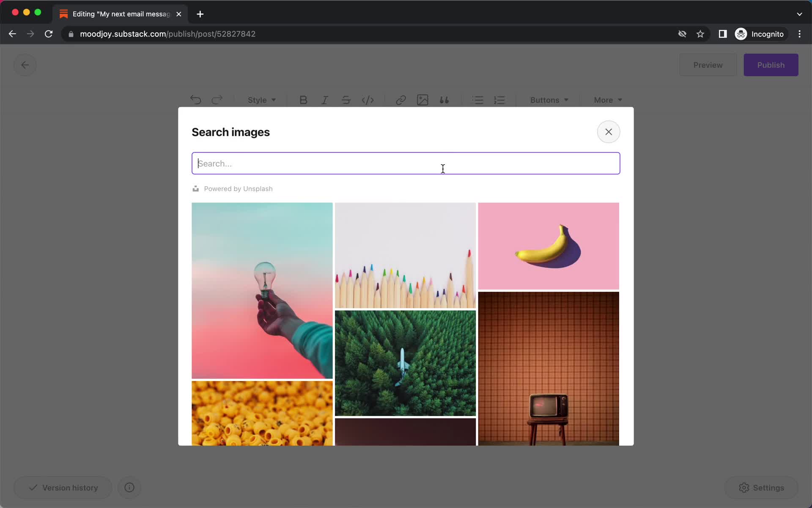Click the Undo icon in editor toolbar

pos(195,100)
